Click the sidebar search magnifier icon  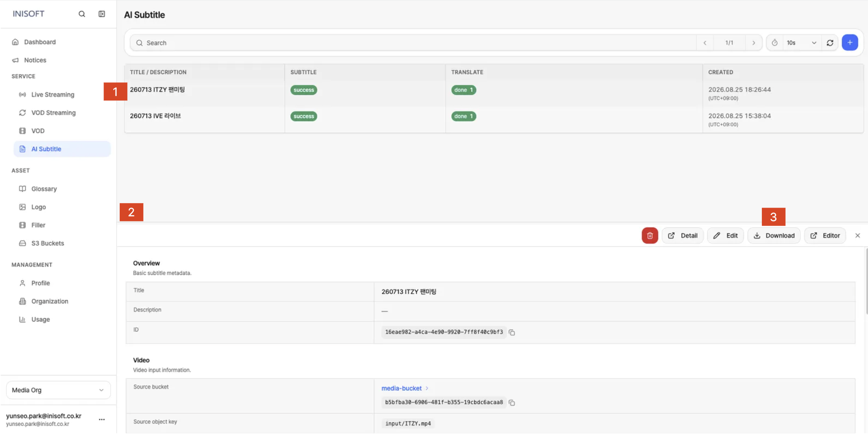pos(82,14)
